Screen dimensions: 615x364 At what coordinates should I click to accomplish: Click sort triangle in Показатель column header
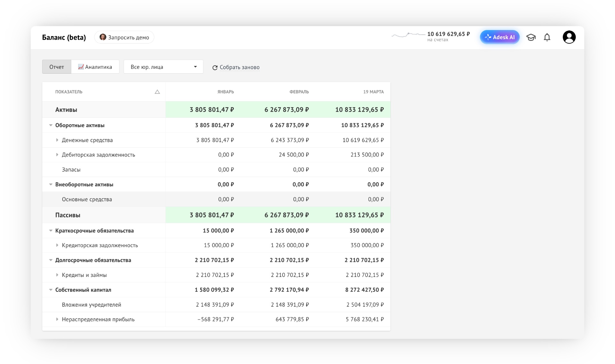click(x=157, y=92)
